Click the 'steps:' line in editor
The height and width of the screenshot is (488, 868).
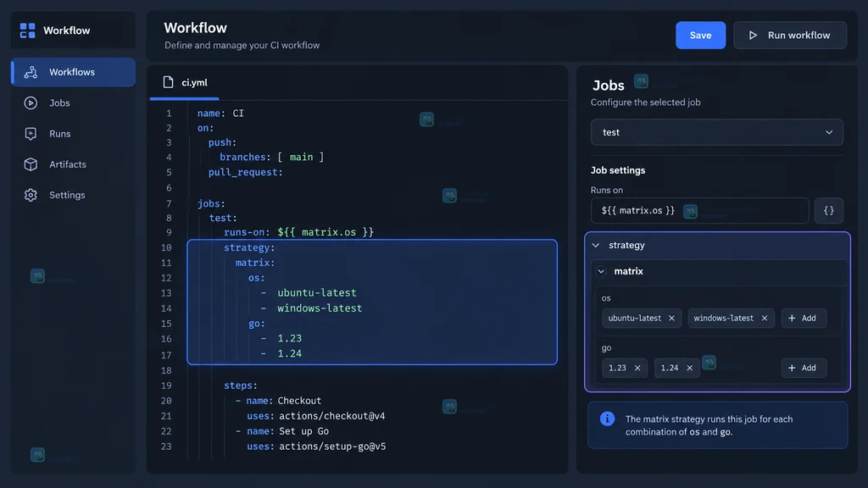[x=240, y=385]
